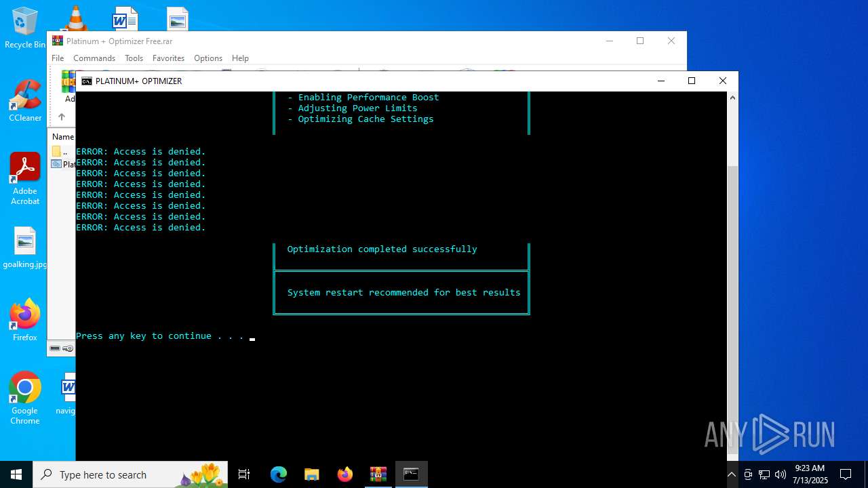Click 'Optimization completed successfully' text
868x488 pixels.
click(x=382, y=249)
